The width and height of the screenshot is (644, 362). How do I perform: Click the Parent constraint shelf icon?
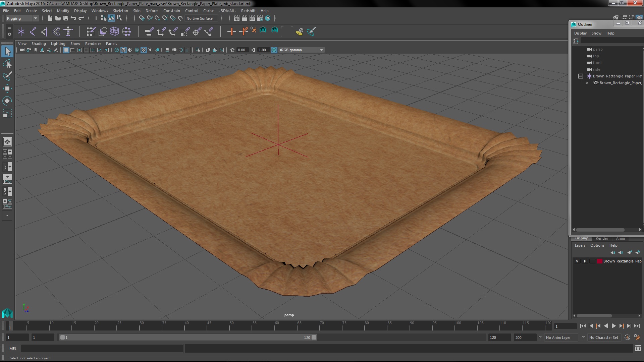click(149, 32)
